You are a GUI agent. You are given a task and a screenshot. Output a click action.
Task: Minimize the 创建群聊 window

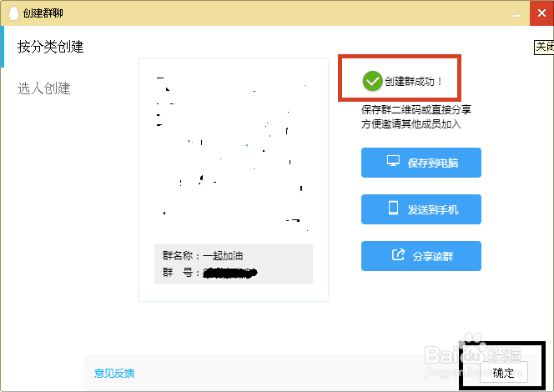[517, 14]
